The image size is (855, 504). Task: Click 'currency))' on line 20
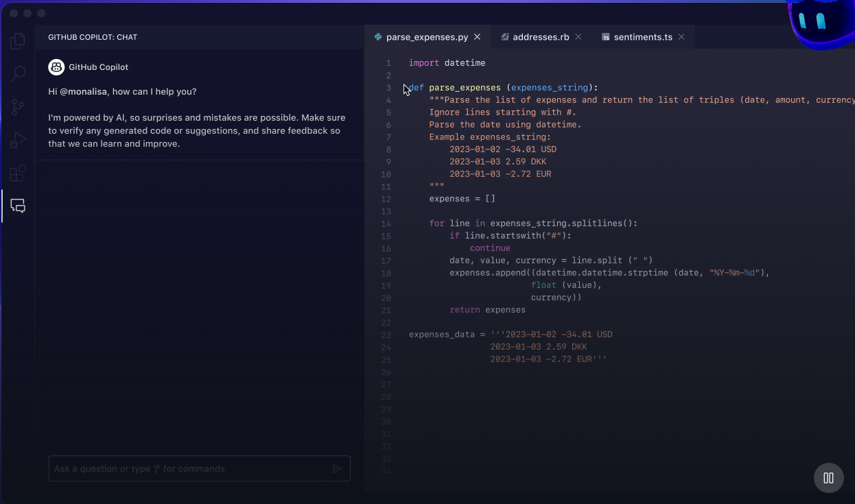click(557, 298)
